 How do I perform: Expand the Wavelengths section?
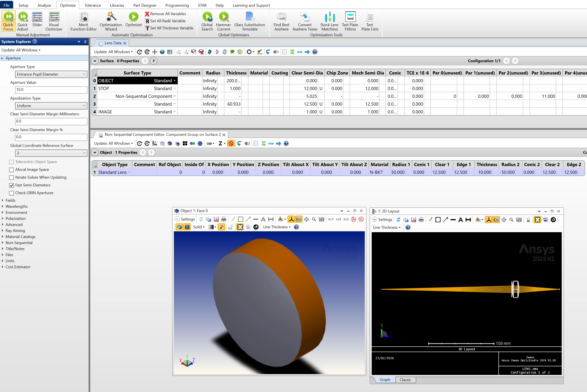coord(16,206)
